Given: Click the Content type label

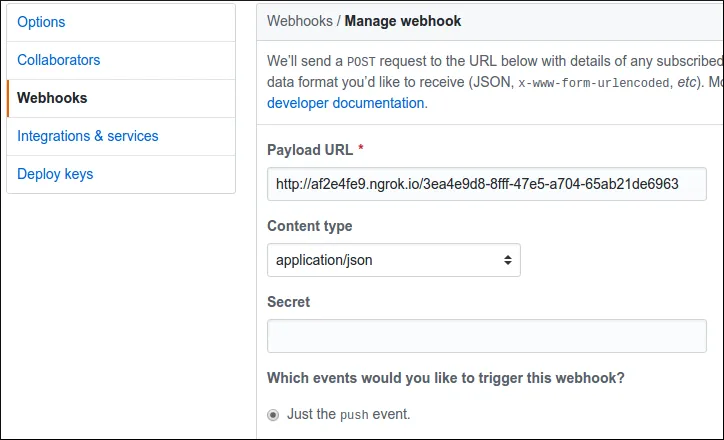Looking at the screenshot, I should 309,226.
